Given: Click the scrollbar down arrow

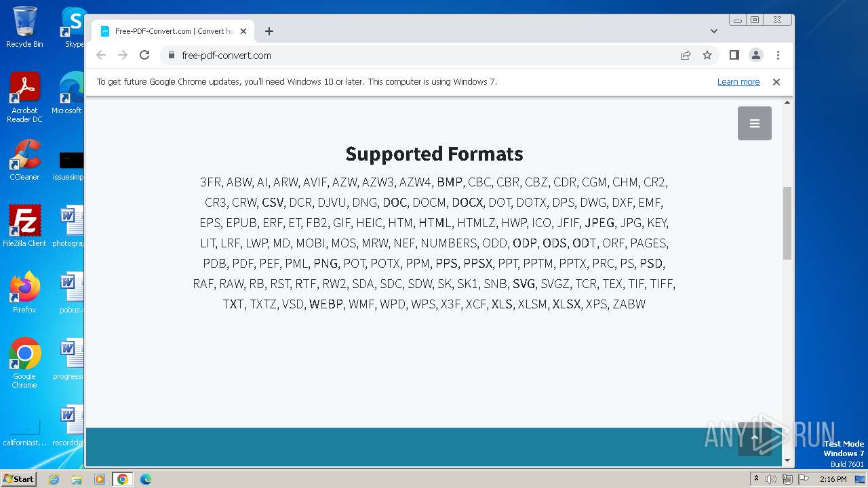Looking at the screenshot, I should [x=787, y=461].
